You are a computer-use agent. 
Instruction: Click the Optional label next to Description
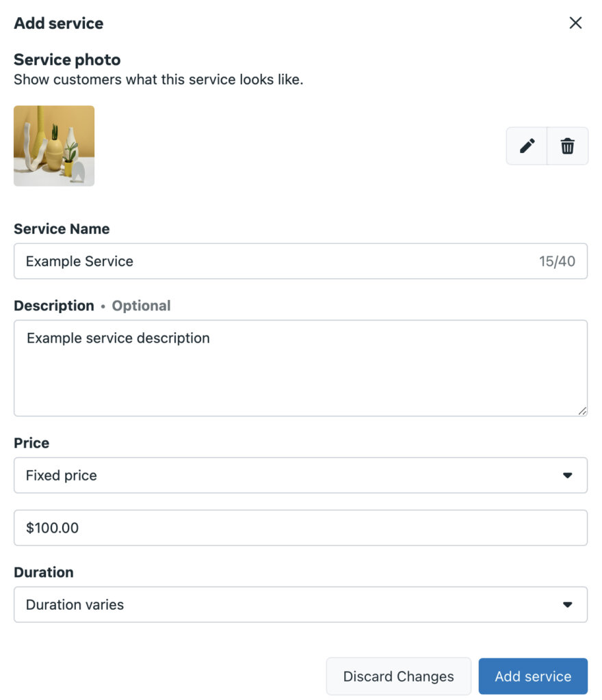pyautogui.click(x=141, y=306)
